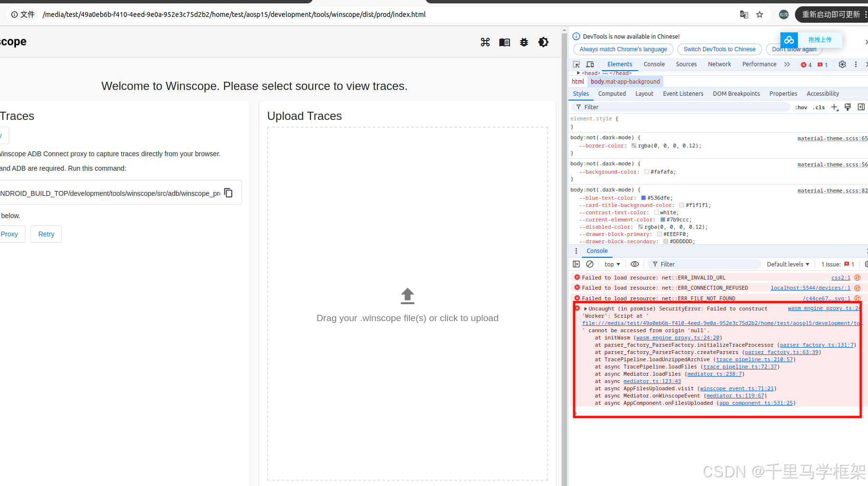Switch to the top Console tab in DevTools
868x486 pixels.
(x=654, y=64)
